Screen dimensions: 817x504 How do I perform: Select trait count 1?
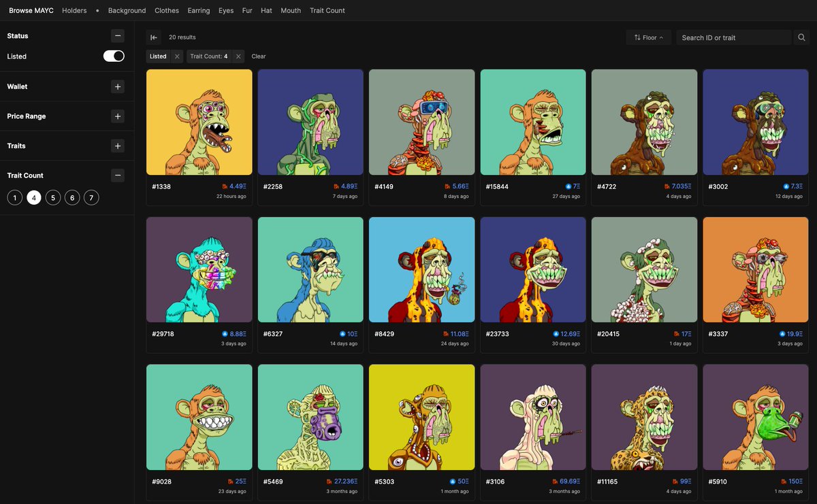point(14,198)
